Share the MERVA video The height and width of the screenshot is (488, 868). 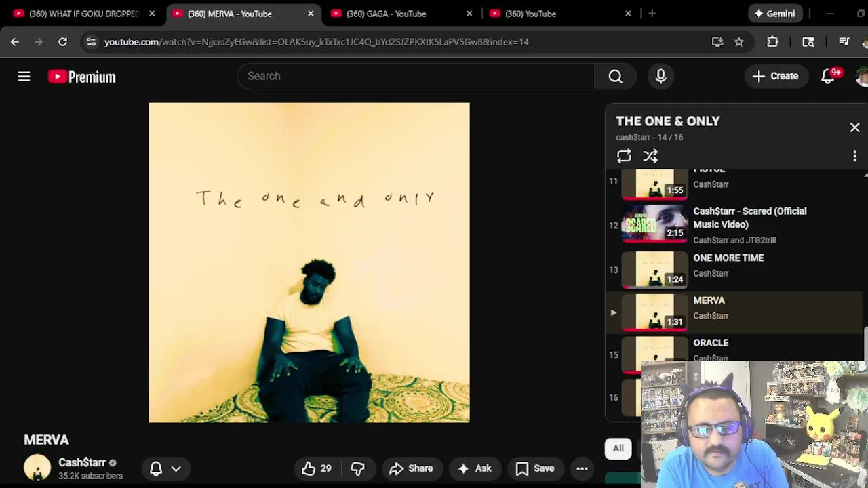coord(411,468)
